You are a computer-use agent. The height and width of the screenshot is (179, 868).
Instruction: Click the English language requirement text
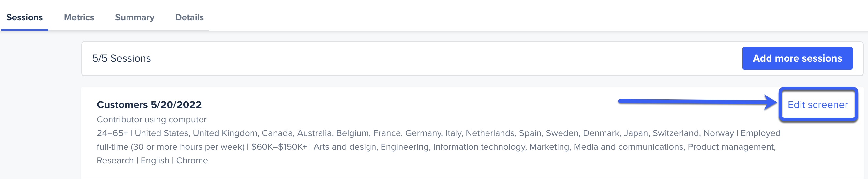pos(155,161)
